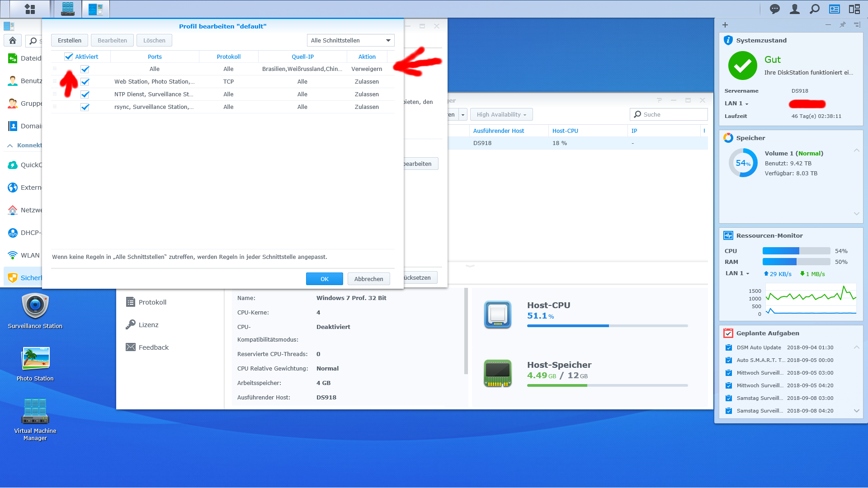Image resolution: width=868 pixels, height=488 pixels.
Task: Open Surveillance Station desktop icon
Action: pyautogui.click(x=35, y=306)
